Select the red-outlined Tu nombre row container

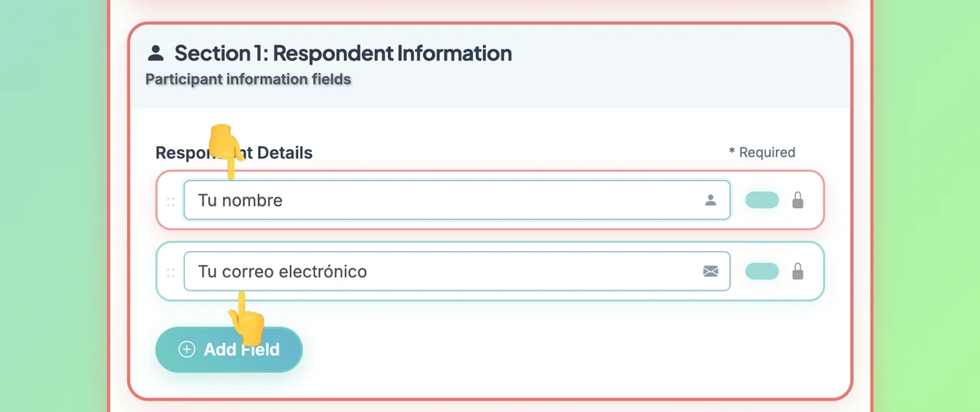click(490, 200)
